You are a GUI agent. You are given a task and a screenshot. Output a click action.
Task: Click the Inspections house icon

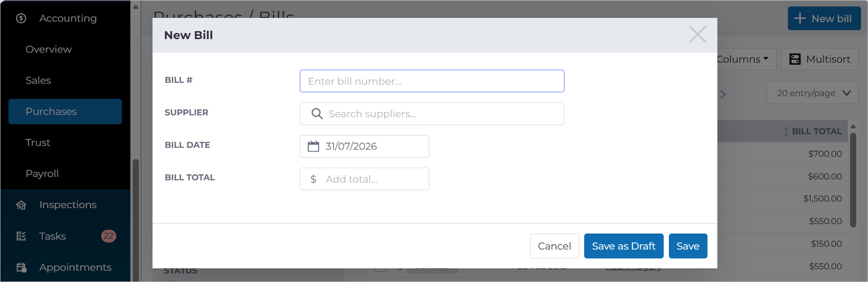click(21, 205)
